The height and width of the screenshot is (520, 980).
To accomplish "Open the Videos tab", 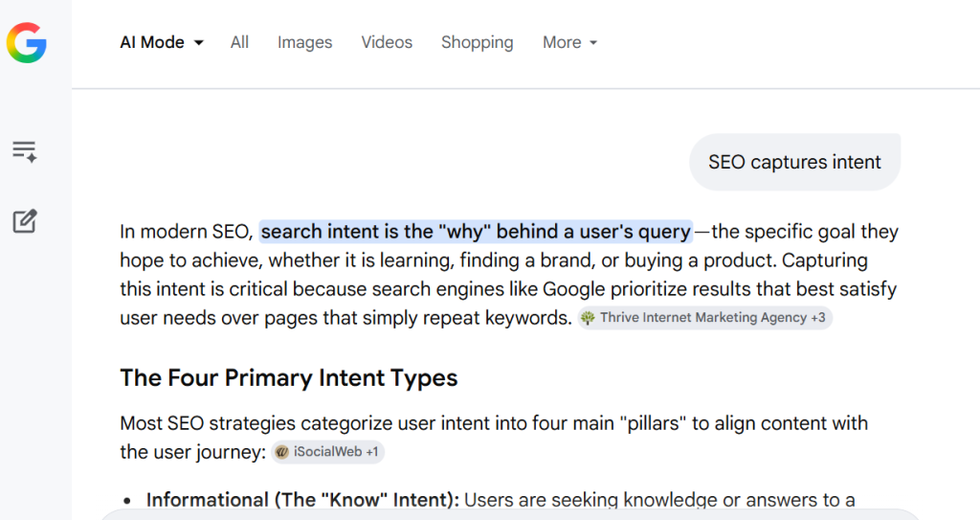I will pyautogui.click(x=387, y=42).
